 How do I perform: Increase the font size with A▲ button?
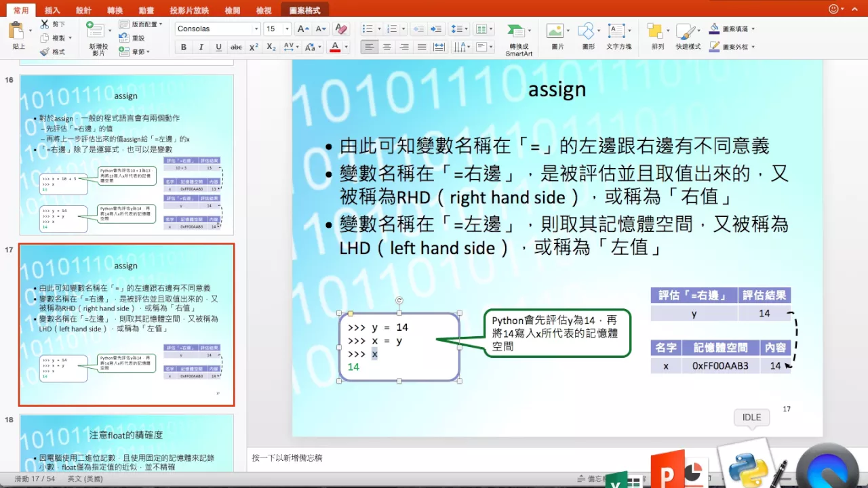click(x=302, y=29)
